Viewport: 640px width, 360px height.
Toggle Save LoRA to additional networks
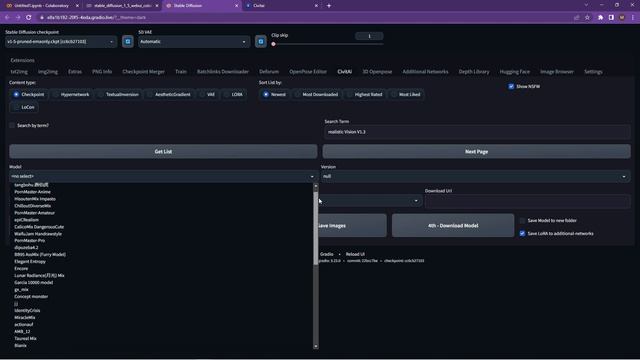pyautogui.click(x=522, y=233)
